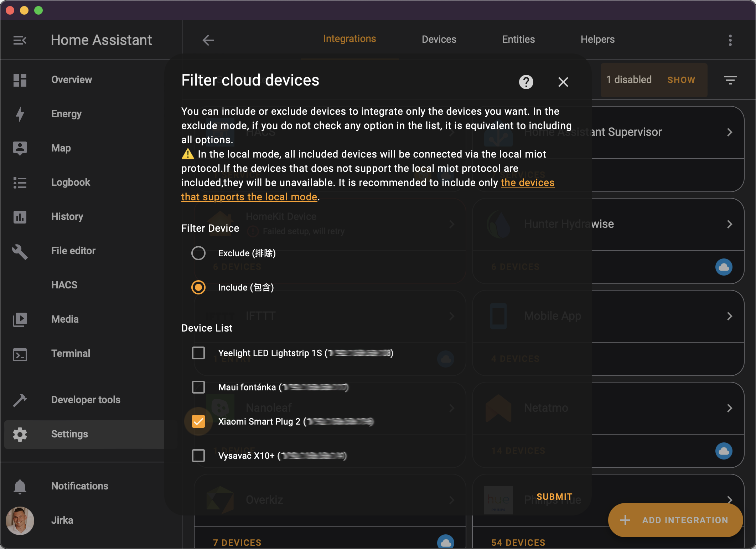Open help for Filter cloud devices
The image size is (756, 549).
[526, 82]
